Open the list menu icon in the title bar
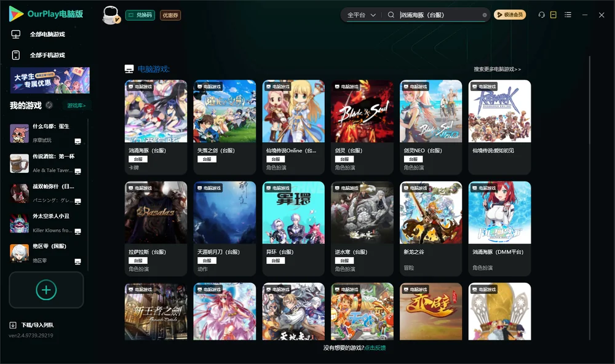 tap(568, 15)
